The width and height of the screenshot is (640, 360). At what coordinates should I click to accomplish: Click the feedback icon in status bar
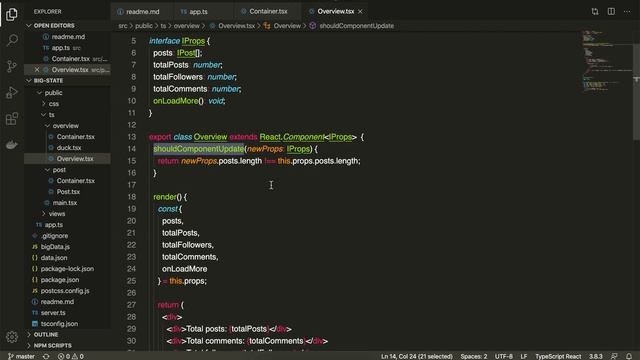pos(614,356)
